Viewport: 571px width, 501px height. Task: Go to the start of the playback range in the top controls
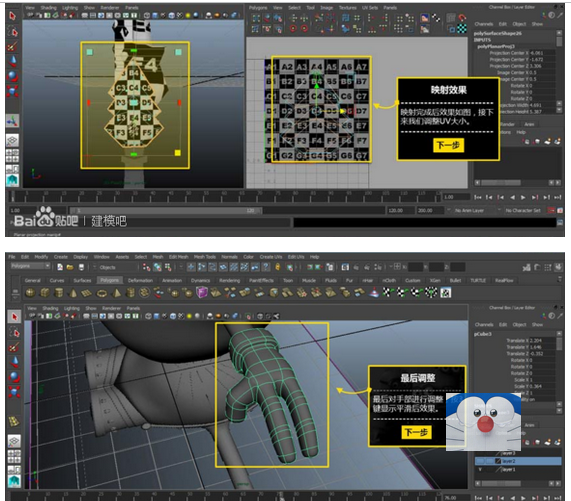point(478,197)
